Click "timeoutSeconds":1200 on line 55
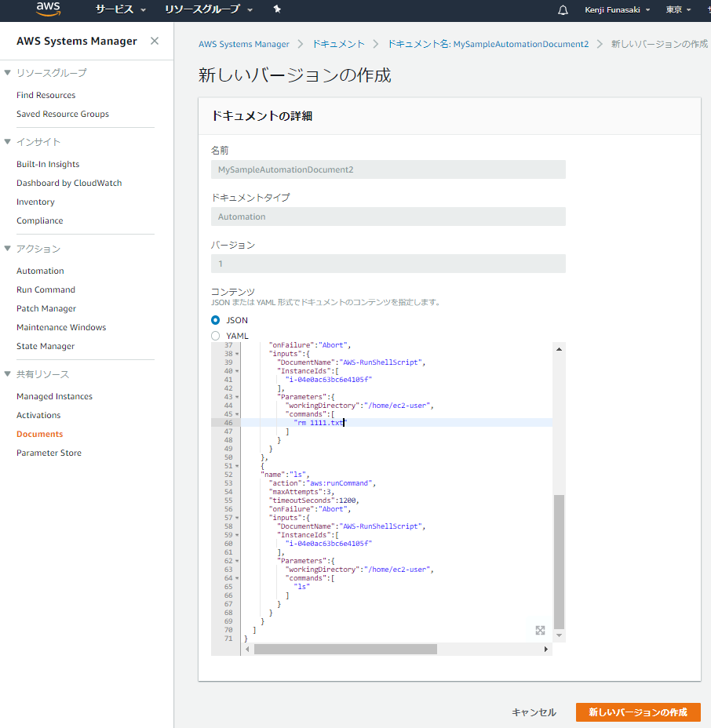 pos(313,500)
